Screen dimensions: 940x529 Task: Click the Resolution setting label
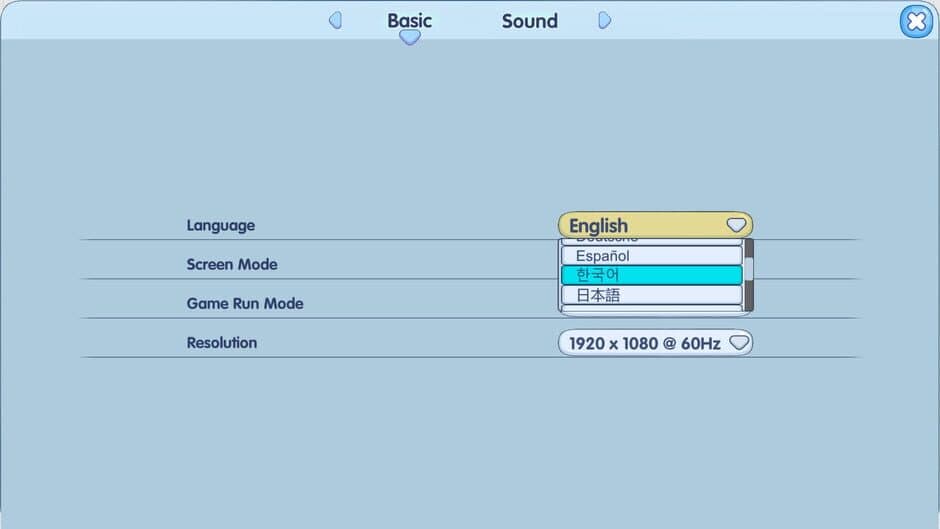[222, 342]
